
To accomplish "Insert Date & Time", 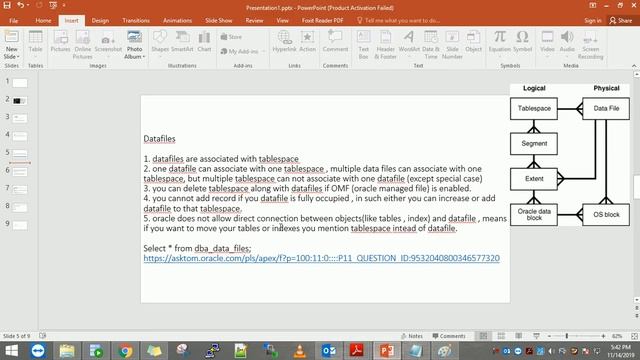I will 431,45.
